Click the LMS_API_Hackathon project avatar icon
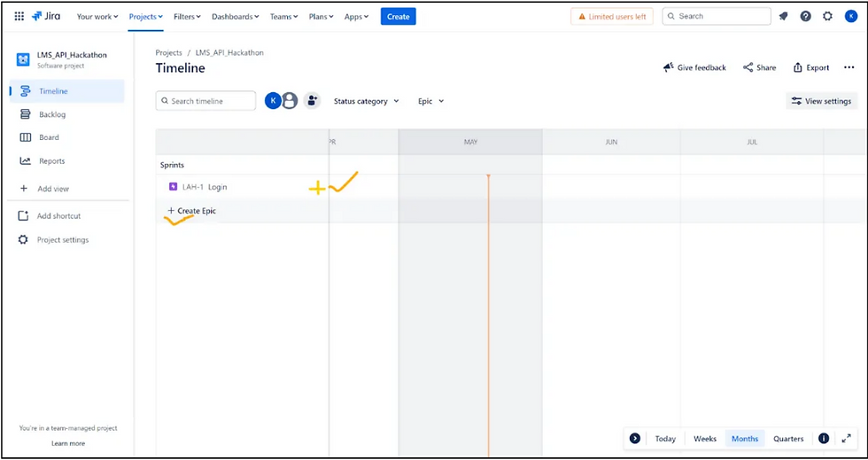868x460 pixels. click(x=23, y=59)
